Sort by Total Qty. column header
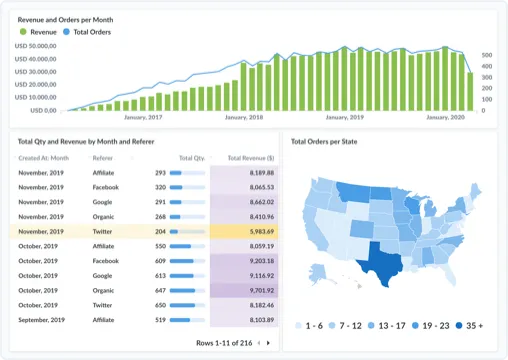This screenshot has height=360, width=508. pos(192,158)
